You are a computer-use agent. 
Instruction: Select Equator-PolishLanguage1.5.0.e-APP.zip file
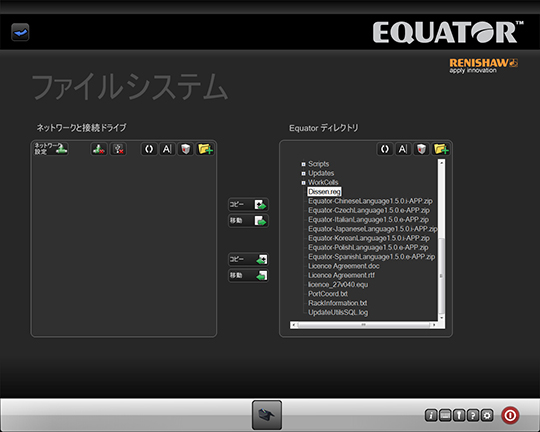368,248
